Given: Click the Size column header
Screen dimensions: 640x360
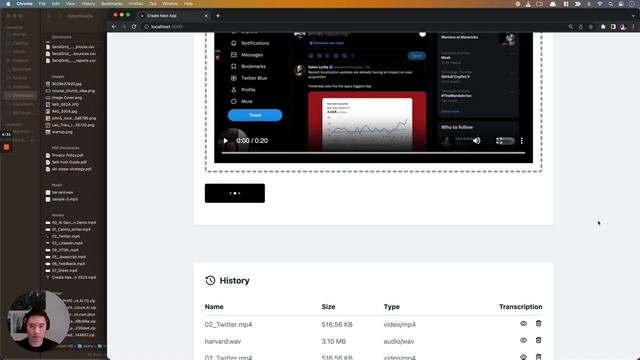Looking at the screenshot, I should pos(328,307).
